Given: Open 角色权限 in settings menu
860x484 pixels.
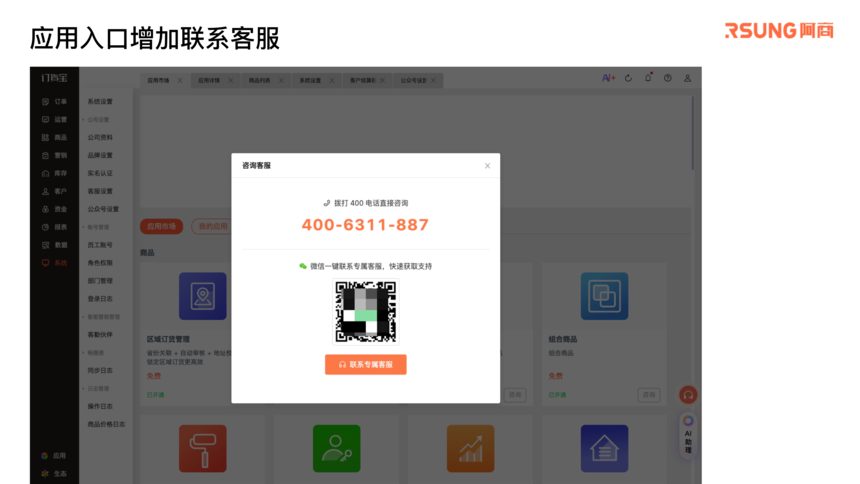Looking at the screenshot, I should tap(100, 263).
